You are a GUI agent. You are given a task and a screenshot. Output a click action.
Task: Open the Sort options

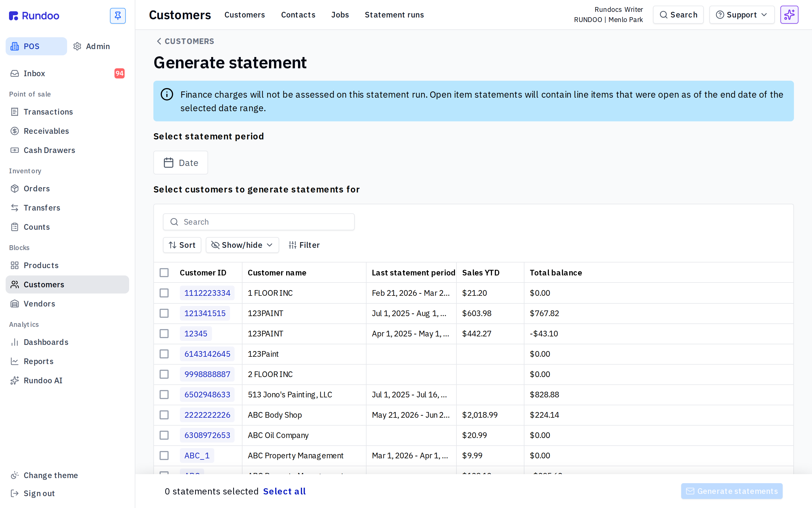click(x=182, y=245)
